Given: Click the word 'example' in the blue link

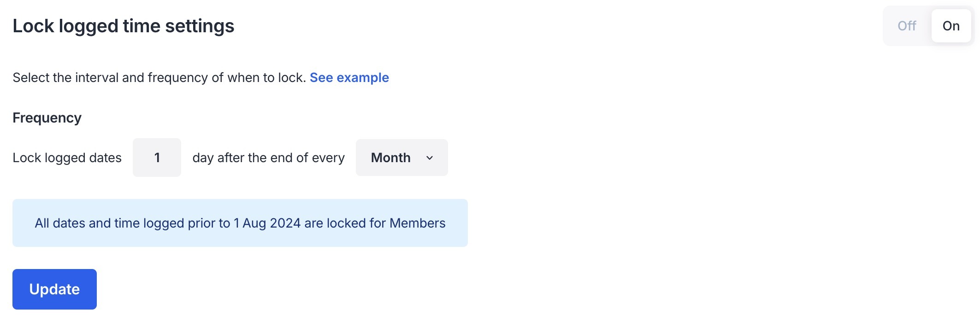Looking at the screenshot, I should coord(363,77).
